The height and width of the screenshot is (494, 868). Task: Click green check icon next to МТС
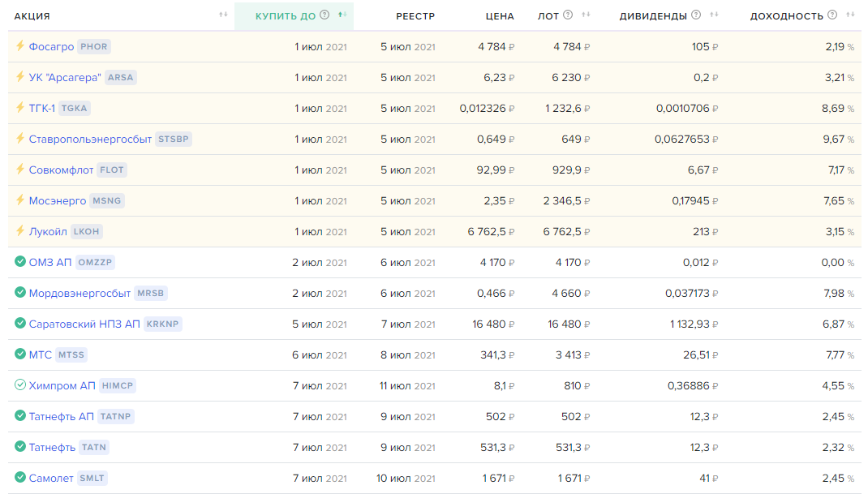(x=20, y=354)
